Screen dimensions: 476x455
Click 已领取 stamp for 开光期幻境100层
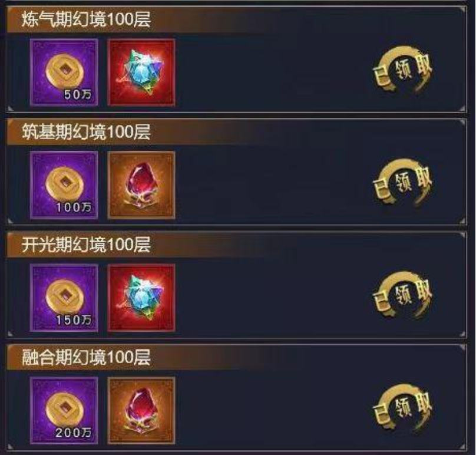pyautogui.click(x=402, y=295)
